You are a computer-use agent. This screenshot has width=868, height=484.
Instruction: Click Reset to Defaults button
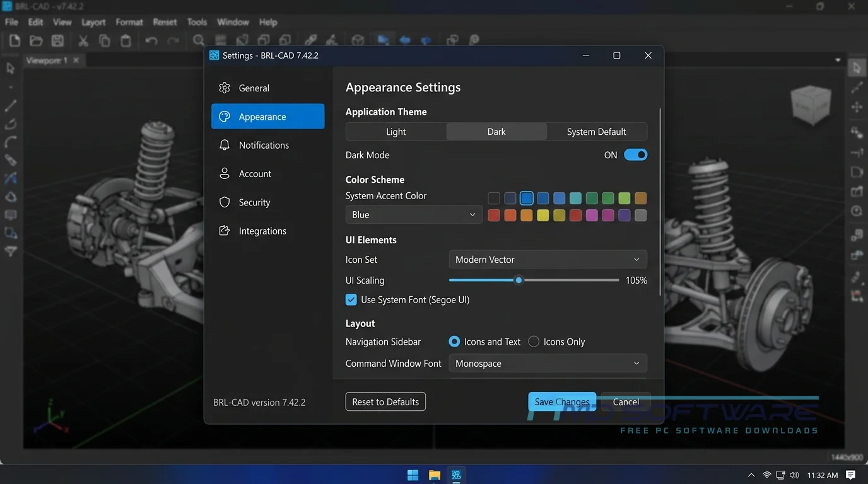pyautogui.click(x=385, y=402)
